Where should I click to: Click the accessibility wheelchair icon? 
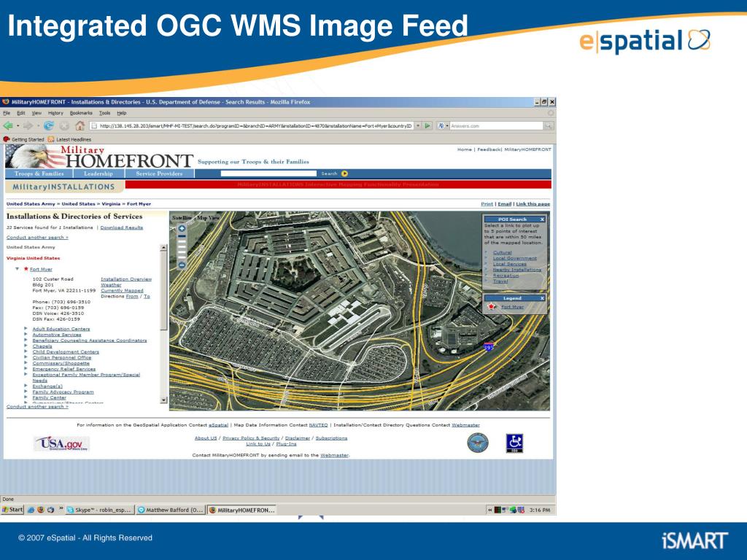click(514, 443)
